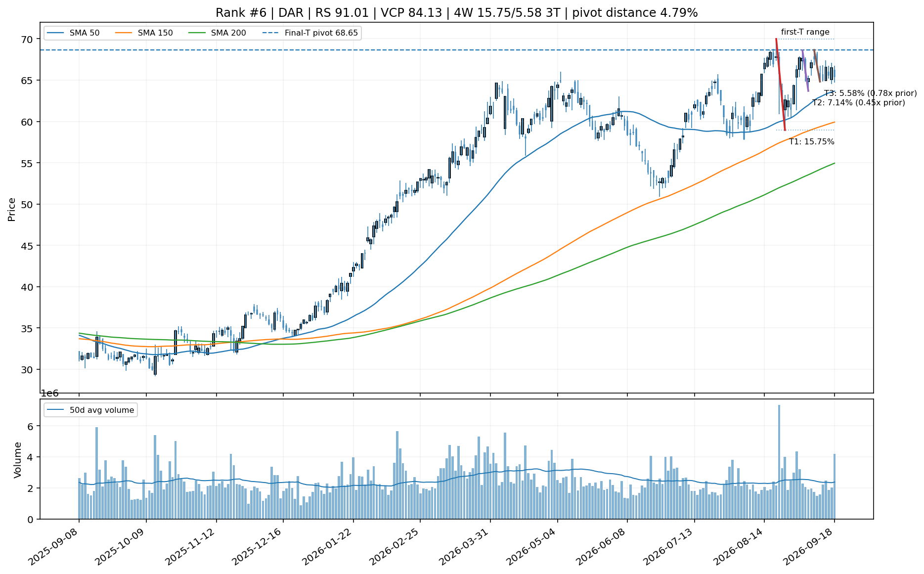Click the chart title starting "Rank #6 | DAR"
The image size is (924, 574).
click(456, 13)
